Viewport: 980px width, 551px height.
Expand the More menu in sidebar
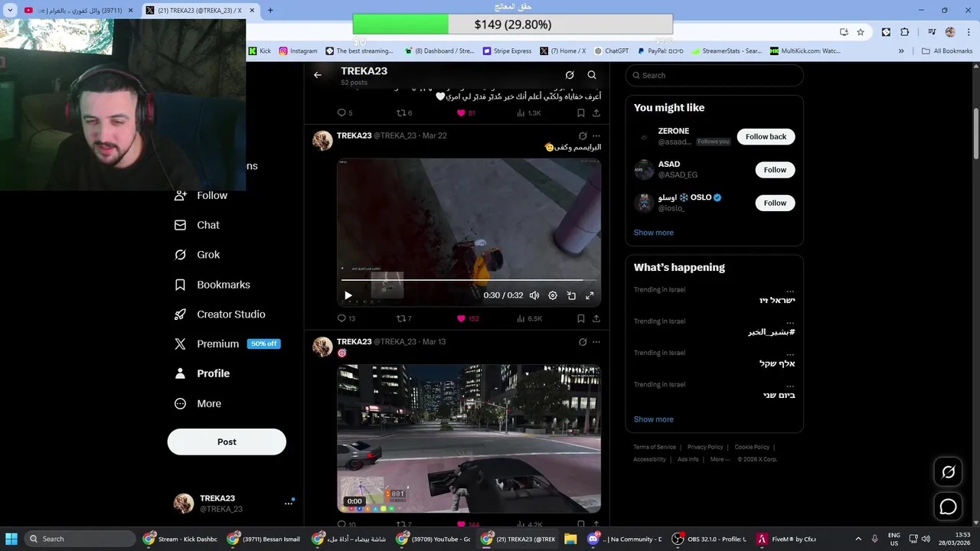tap(198, 403)
